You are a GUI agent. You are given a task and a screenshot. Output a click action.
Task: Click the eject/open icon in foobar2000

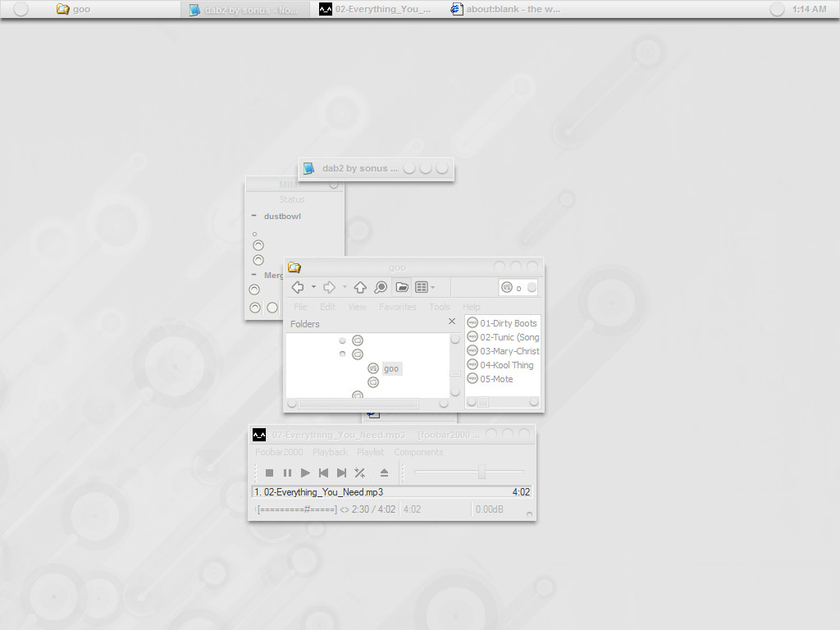point(384,473)
